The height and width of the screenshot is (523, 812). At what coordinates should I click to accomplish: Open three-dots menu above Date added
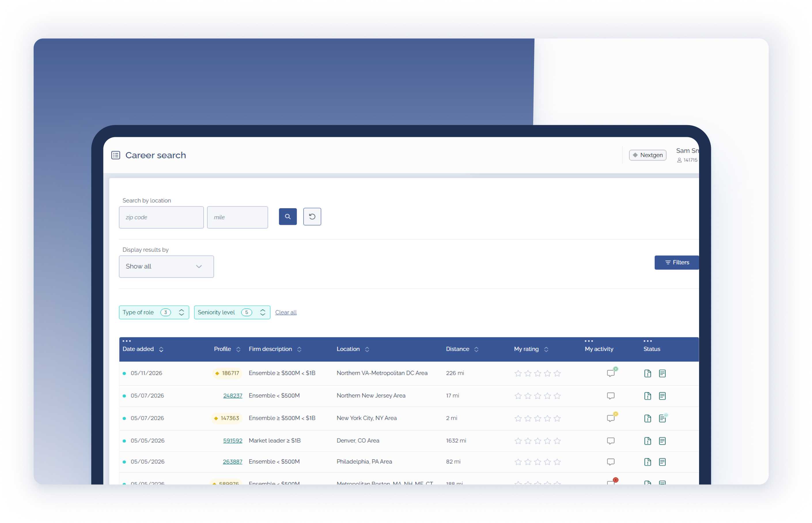pyautogui.click(x=126, y=341)
